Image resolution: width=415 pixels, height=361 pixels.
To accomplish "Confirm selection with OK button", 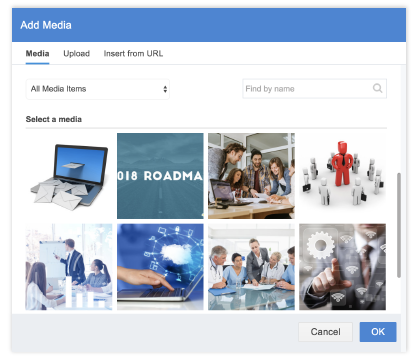I will tap(378, 332).
